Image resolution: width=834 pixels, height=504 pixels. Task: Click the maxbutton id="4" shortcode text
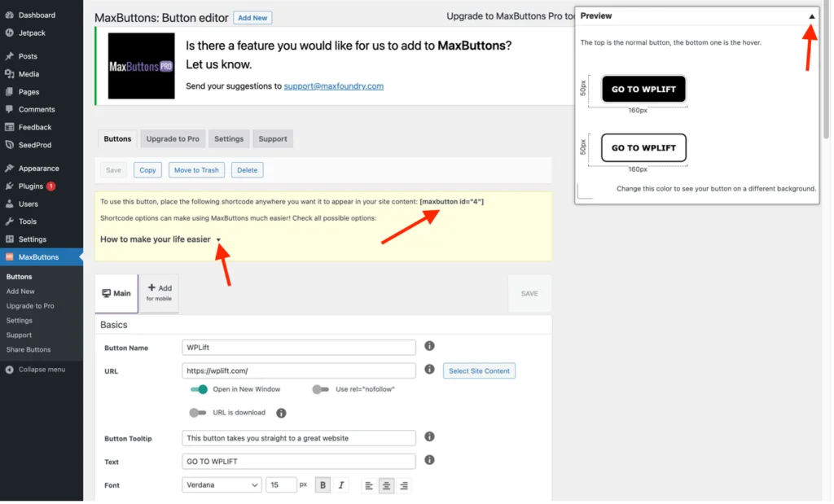[x=451, y=201]
